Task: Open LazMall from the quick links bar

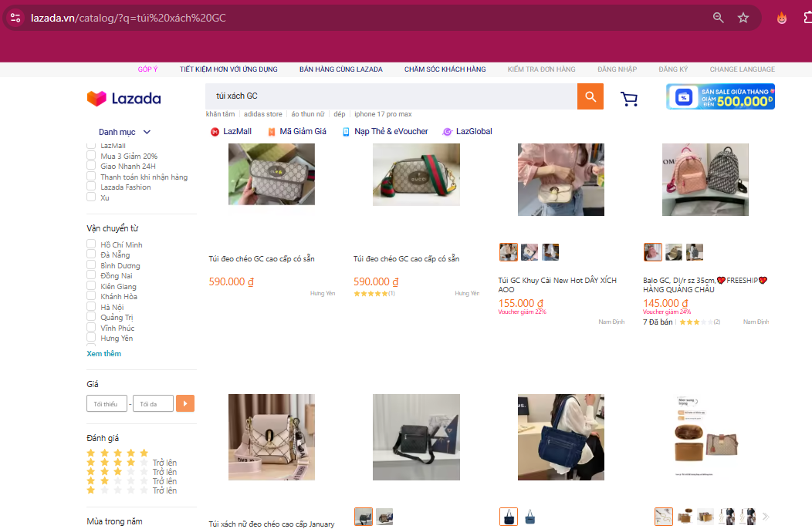Action: [231, 131]
